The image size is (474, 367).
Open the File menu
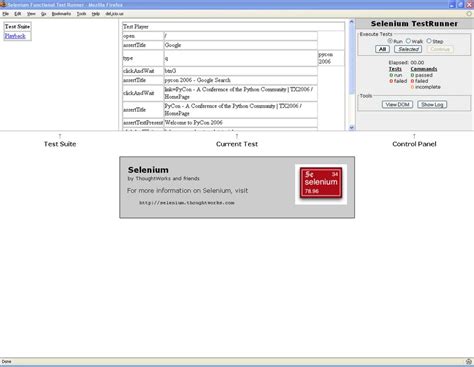point(6,14)
